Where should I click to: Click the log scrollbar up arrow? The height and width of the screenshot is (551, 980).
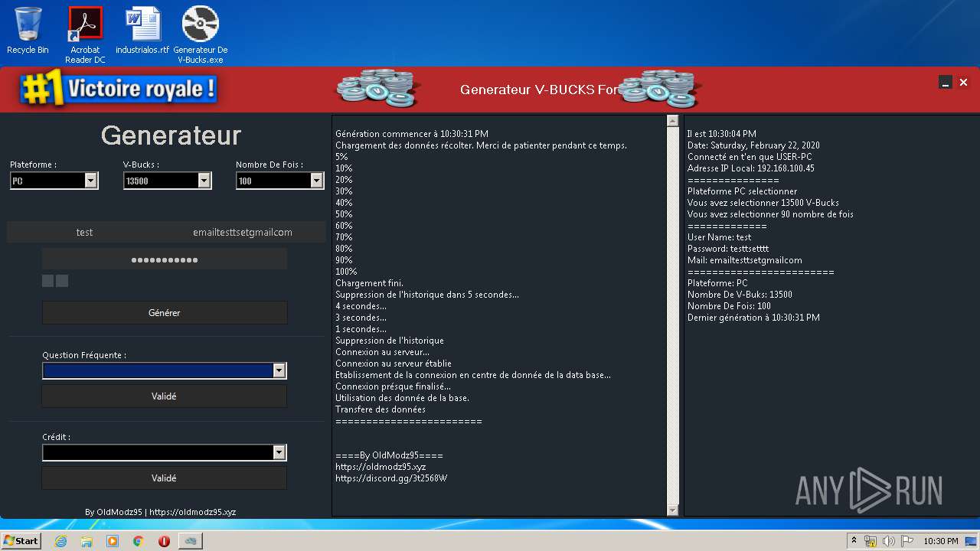click(x=673, y=121)
